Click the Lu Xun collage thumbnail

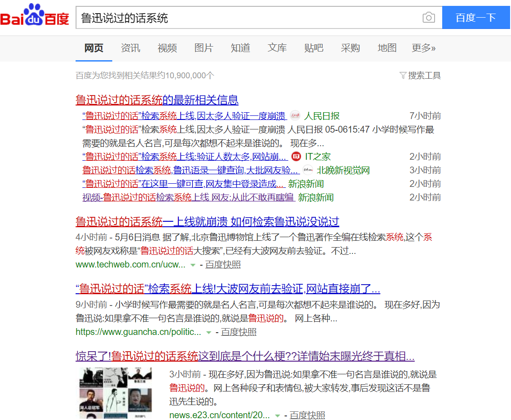[116, 393]
